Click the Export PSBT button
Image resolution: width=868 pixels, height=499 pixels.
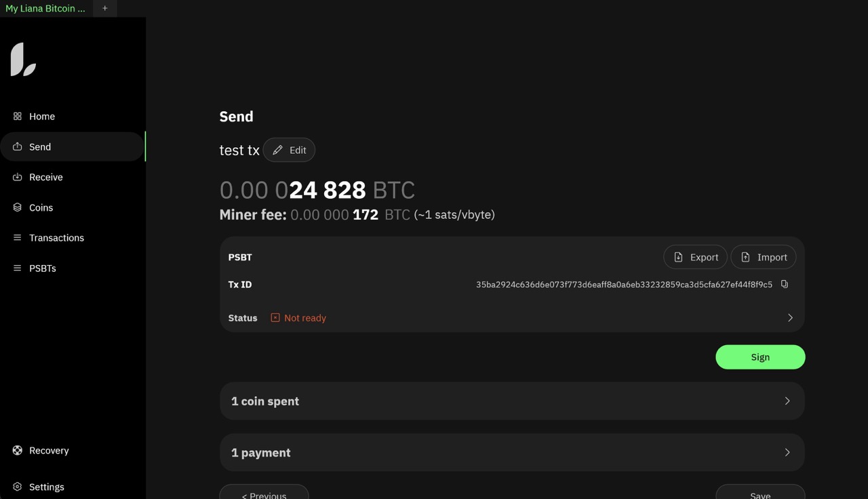click(x=695, y=258)
